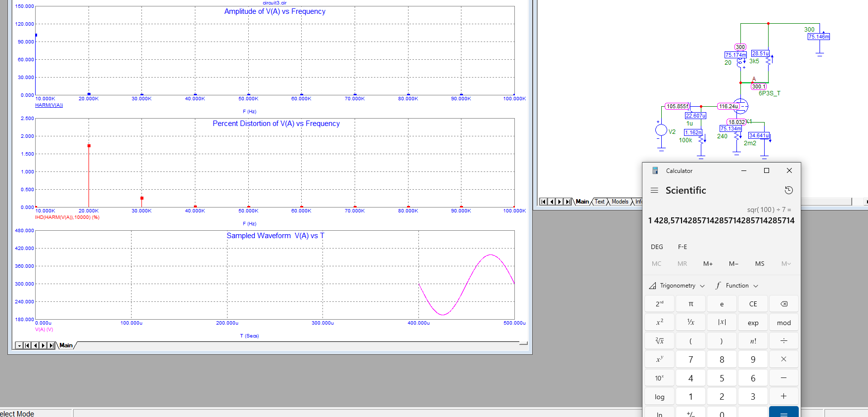Click the digit 3 key
The image size is (868, 417).
[x=753, y=397]
